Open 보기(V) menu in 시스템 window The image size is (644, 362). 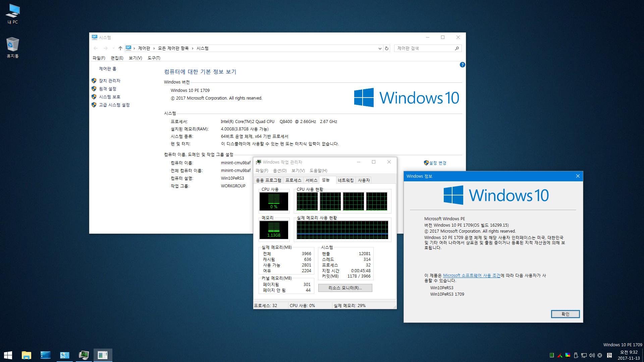click(x=136, y=58)
